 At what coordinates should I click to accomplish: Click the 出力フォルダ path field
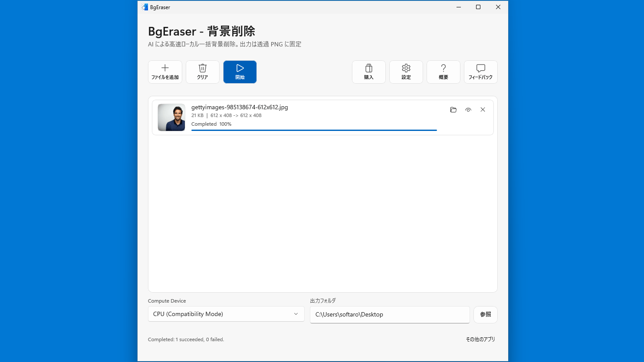tap(390, 315)
